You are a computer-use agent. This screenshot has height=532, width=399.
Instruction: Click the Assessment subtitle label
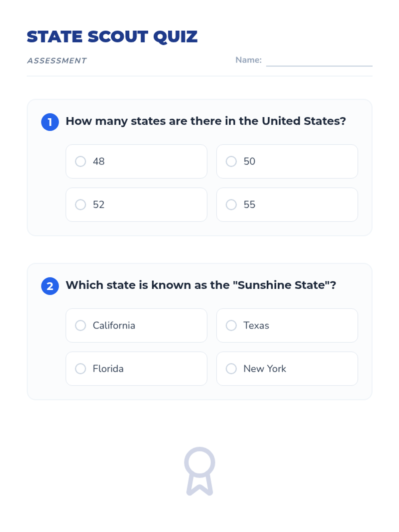[x=57, y=61]
